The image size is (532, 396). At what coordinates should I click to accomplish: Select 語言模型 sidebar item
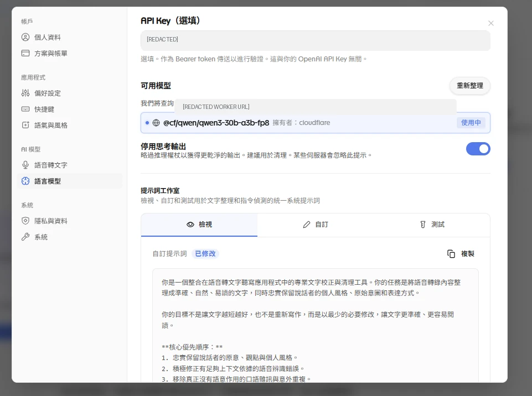click(70, 181)
